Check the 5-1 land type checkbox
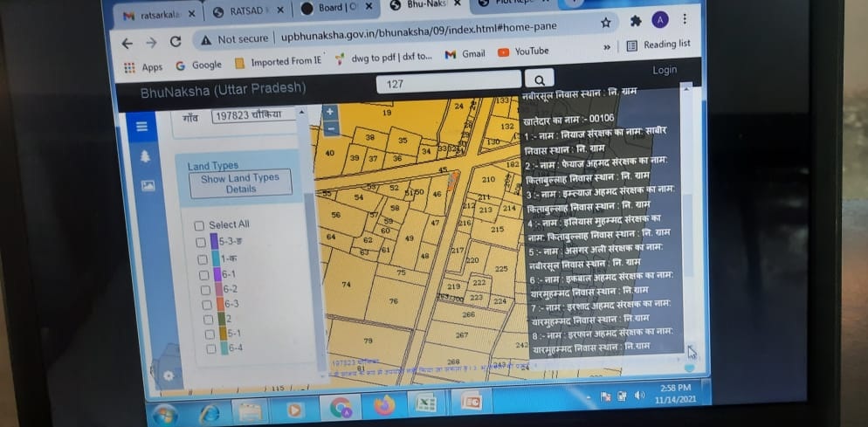 pyautogui.click(x=210, y=334)
